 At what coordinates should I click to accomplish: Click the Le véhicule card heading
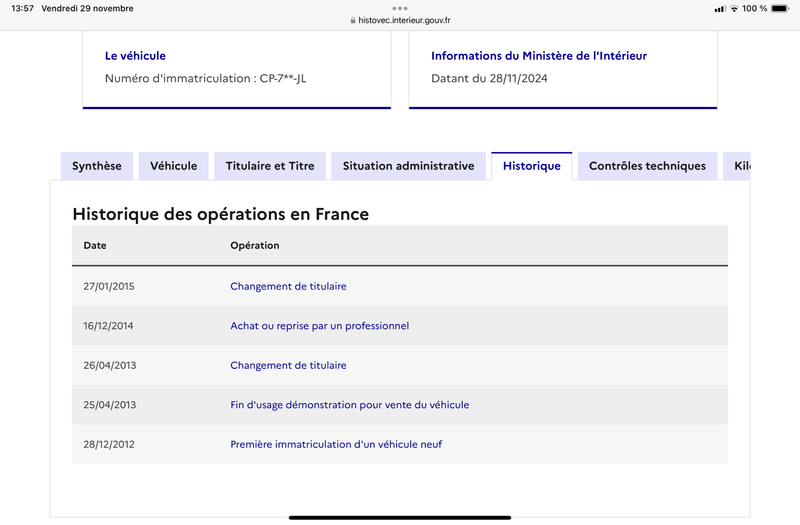point(135,56)
